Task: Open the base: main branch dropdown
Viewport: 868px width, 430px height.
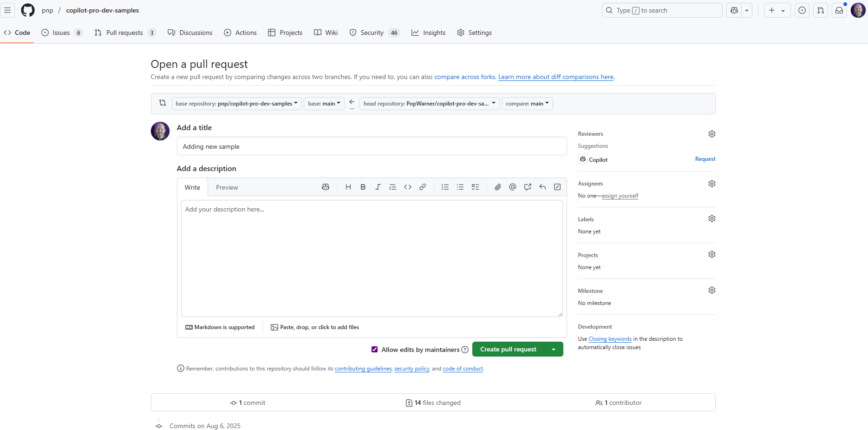Action: 324,104
